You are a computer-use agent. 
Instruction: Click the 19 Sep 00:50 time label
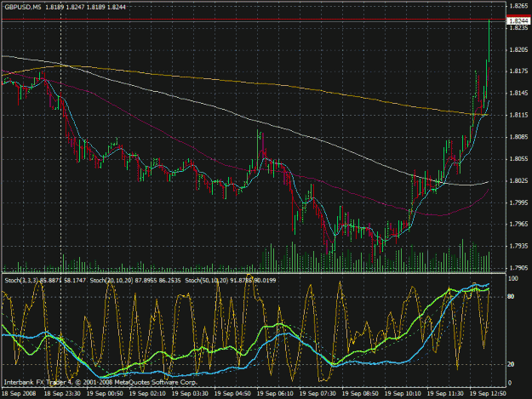tap(105, 394)
